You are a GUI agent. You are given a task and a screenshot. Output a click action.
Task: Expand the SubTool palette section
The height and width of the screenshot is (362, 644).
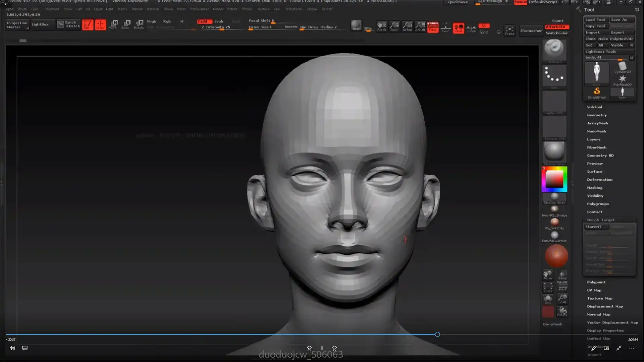click(x=594, y=107)
